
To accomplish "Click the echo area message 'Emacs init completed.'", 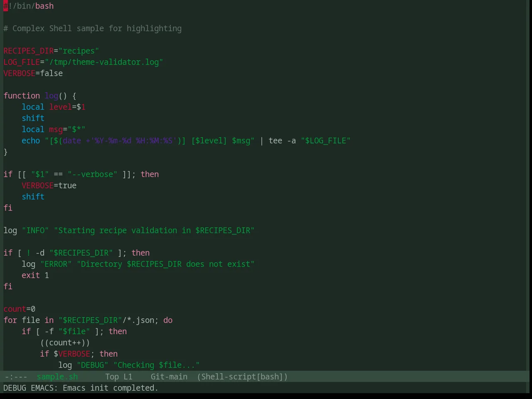I will pyautogui.click(x=111, y=388).
